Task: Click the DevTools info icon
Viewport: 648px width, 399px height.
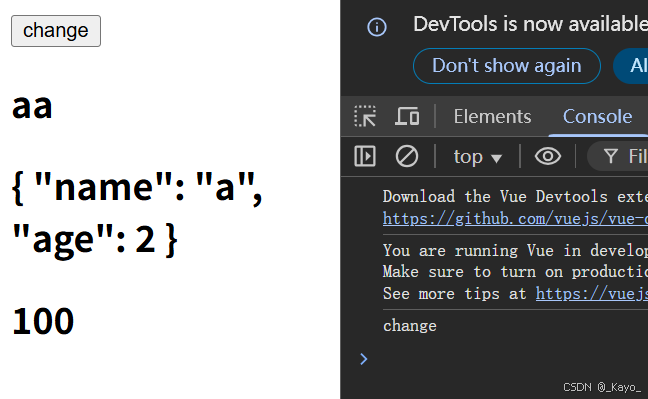Action: pos(377,27)
